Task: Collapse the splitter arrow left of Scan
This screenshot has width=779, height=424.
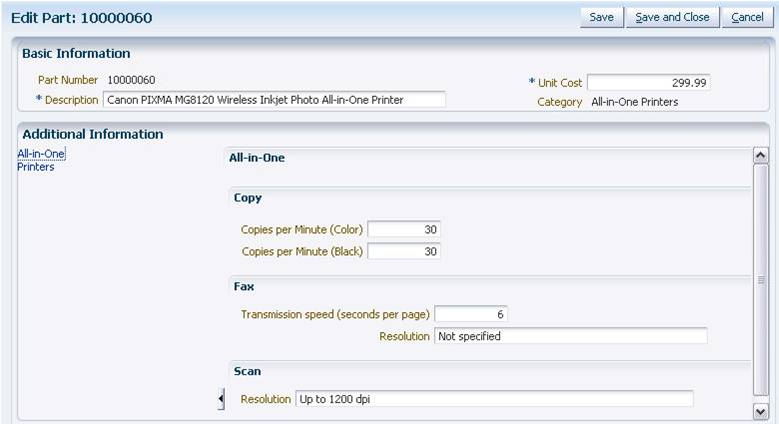Action: click(x=221, y=399)
